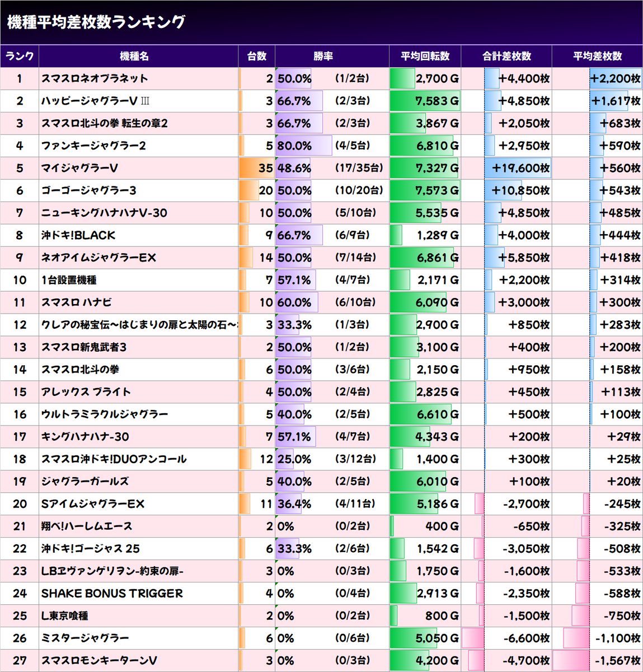Select machine name スマスロ新鬼武者3

84,347
